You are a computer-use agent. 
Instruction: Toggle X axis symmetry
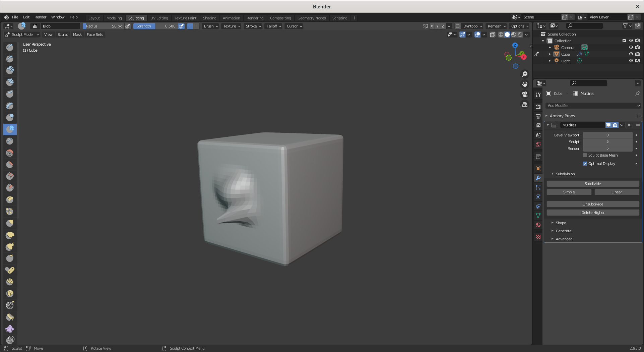432,26
